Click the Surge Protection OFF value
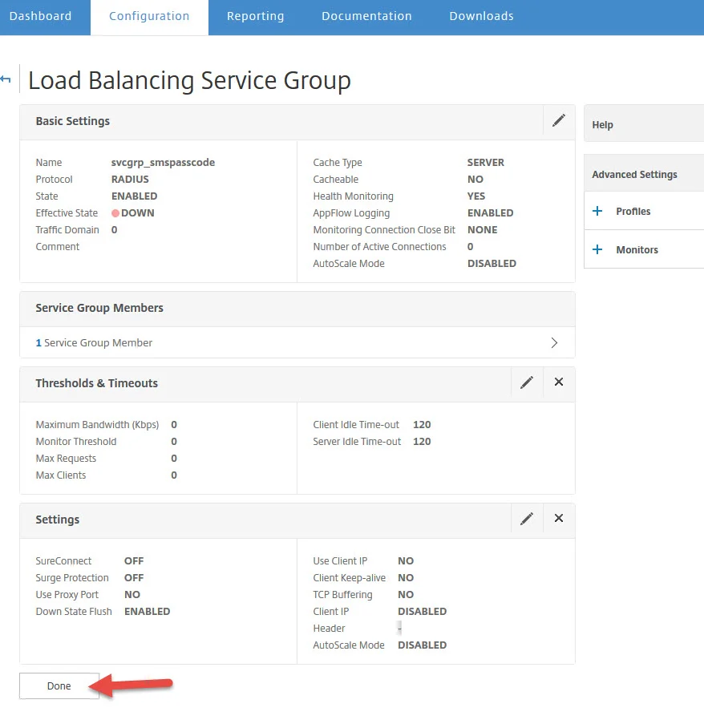 pos(134,577)
